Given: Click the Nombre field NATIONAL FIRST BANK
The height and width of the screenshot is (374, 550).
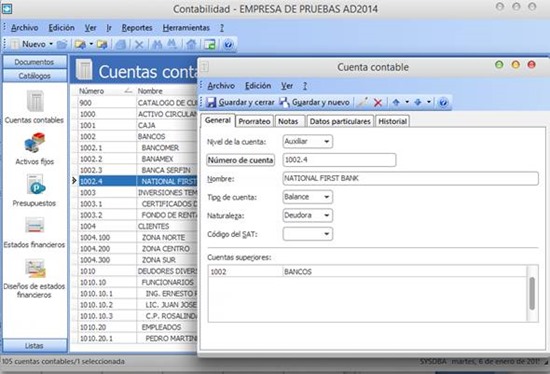Looking at the screenshot, I should coord(410,179).
